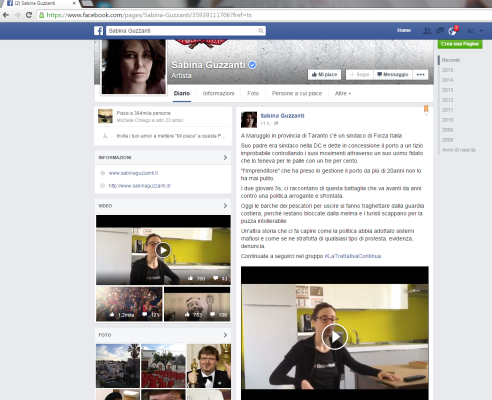492x400 pixels.
Task: Open notifications globe icon
Action: pos(452,31)
